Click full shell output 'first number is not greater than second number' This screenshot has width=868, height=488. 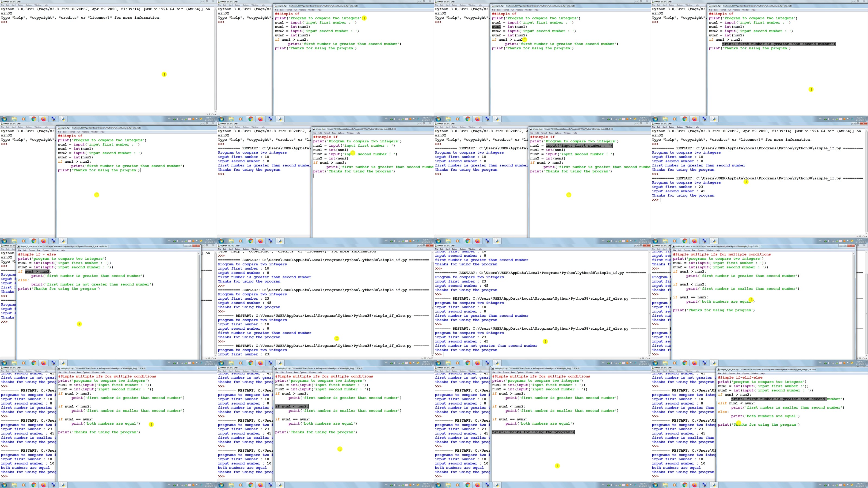pyautogui.click(x=486, y=346)
